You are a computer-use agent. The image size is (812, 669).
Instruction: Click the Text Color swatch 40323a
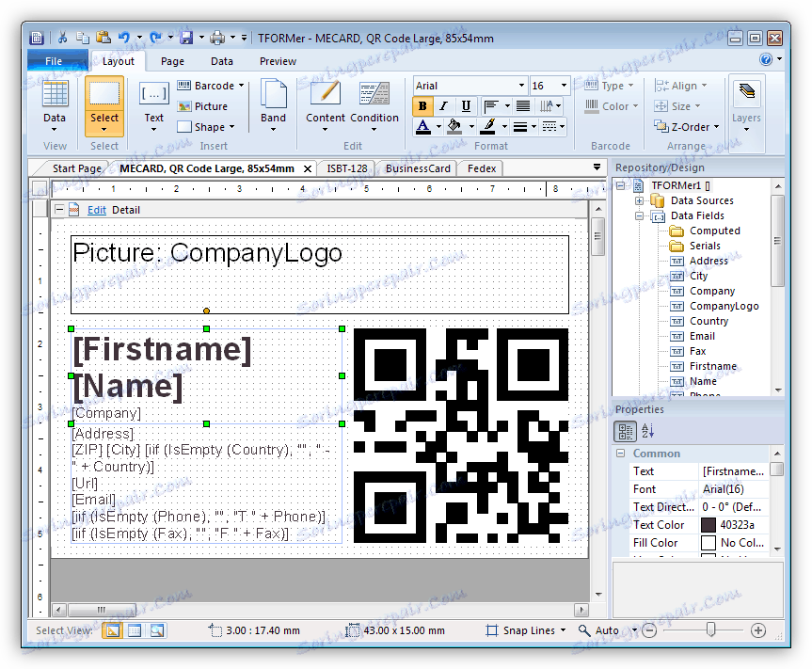point(709,525)
